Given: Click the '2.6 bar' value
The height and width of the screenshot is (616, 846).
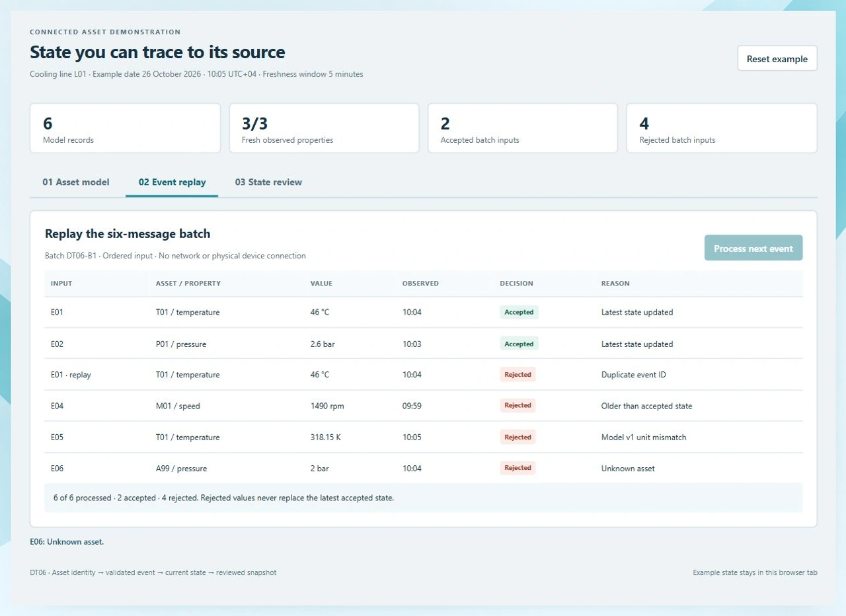Looking at the screenshot, I should click(323, 344).
